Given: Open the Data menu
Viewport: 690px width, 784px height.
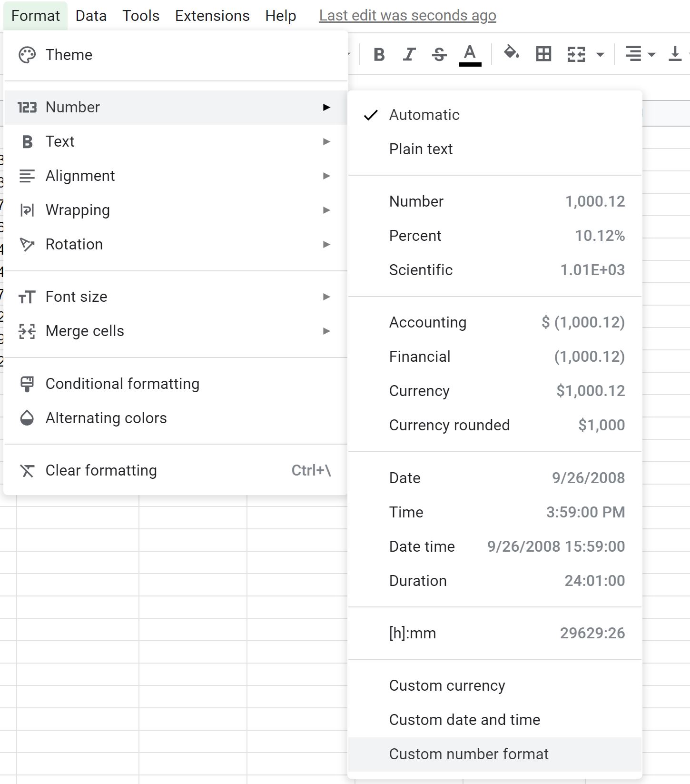Looking at the screenshot, I should point(91,16).
